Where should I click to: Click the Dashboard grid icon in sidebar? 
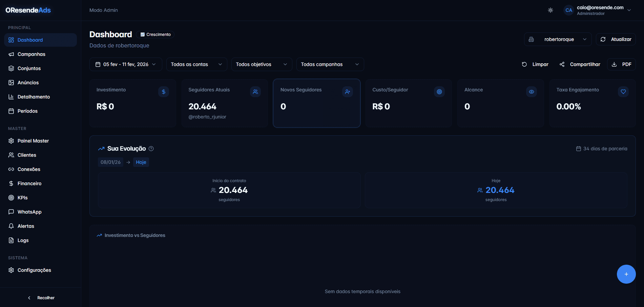(11, 40)
